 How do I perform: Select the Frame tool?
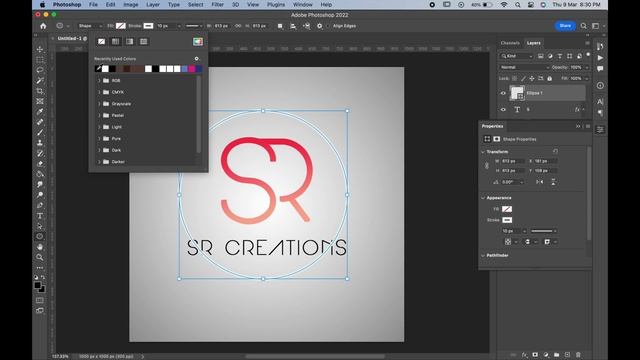40,101
